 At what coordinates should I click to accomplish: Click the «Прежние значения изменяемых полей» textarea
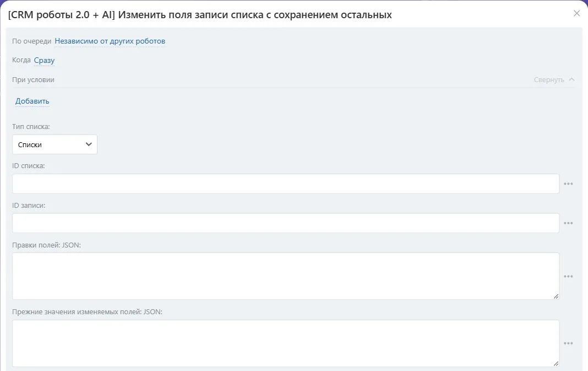click(286, 343)
